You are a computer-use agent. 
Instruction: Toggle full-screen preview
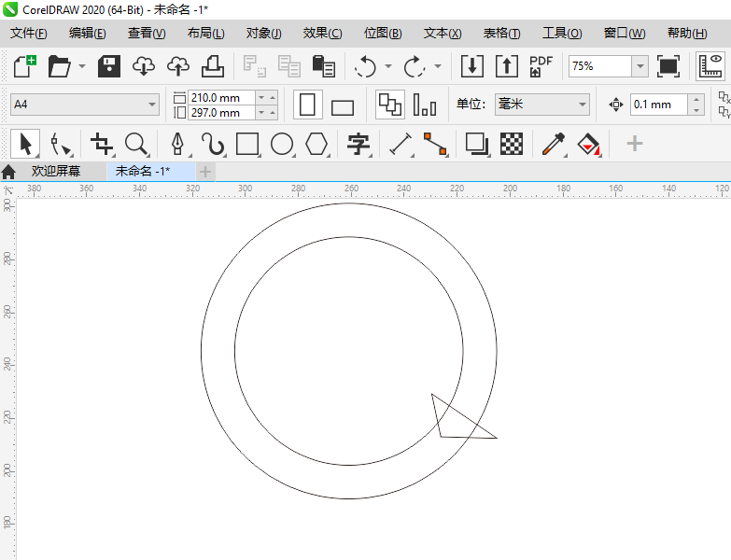point(668,66)
